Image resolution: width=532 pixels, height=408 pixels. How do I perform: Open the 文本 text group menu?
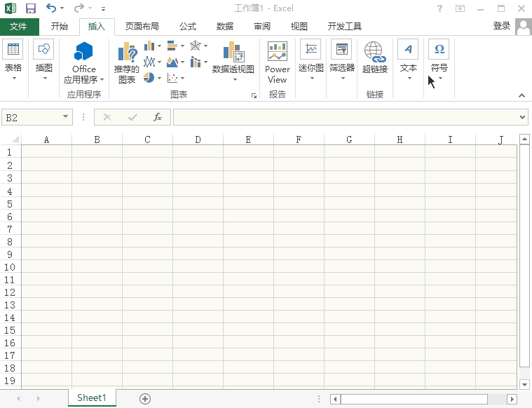coord(408,60)
